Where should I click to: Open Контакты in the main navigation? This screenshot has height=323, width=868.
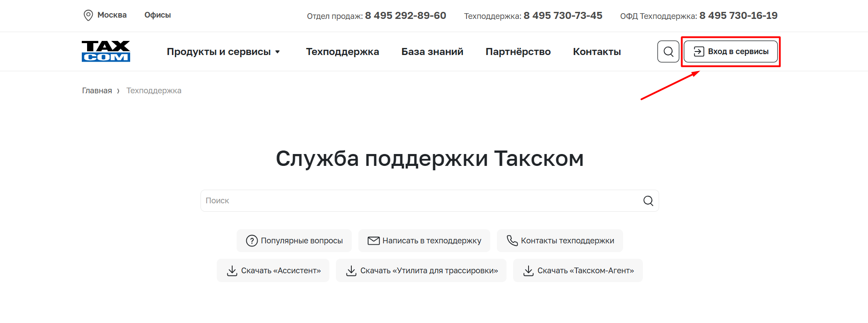click(597, 51)
